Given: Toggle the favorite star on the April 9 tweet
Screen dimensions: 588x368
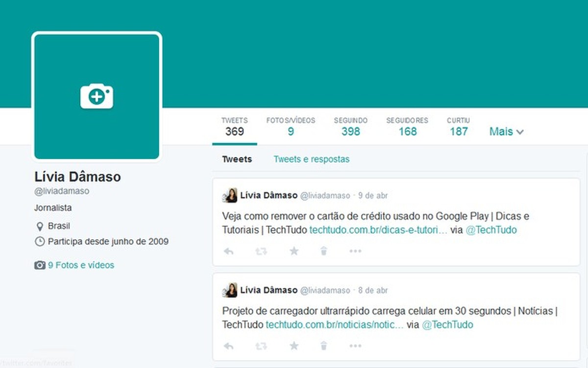Looking at the screenshot, I should pyautogui.click(x=294, y=251).
